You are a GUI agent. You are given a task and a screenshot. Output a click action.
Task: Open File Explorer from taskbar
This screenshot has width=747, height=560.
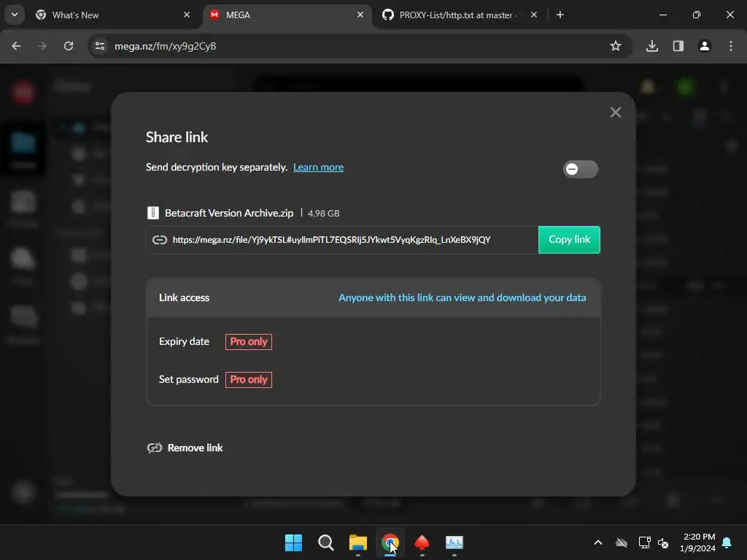click(x=357, y=542)
